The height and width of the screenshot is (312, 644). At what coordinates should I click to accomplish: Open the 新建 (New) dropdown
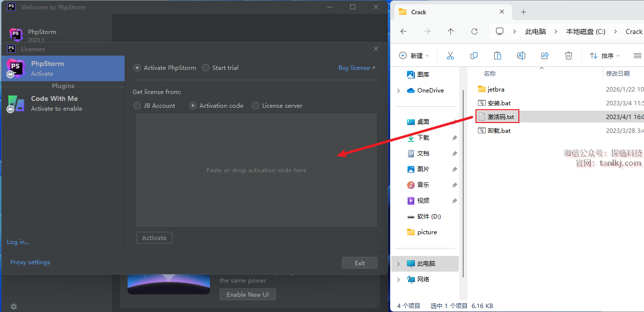click(x=414, y=56)
